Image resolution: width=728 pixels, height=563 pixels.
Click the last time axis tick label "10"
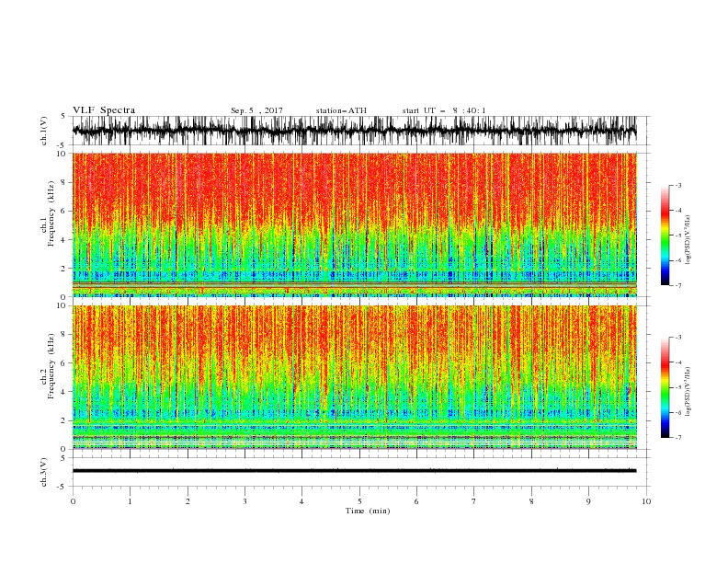tap(646, 501)
